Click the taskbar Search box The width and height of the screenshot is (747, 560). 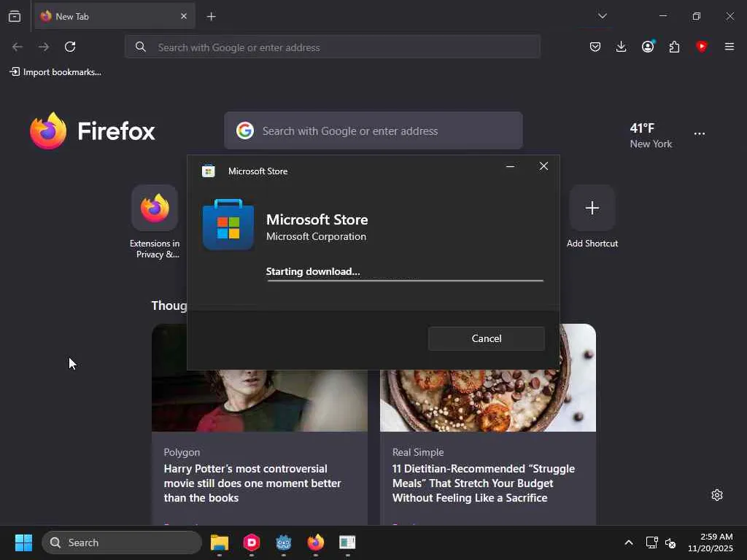pyautogui.click(x=122, y=542)
